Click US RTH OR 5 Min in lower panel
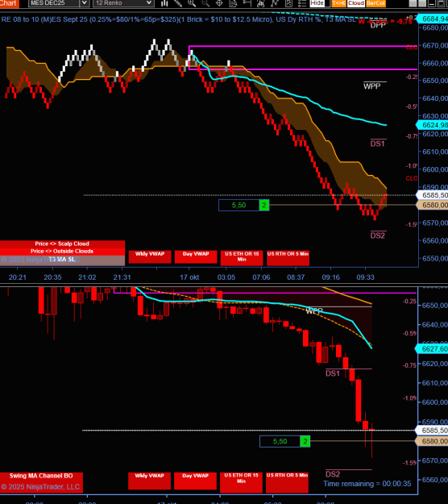 287,482
